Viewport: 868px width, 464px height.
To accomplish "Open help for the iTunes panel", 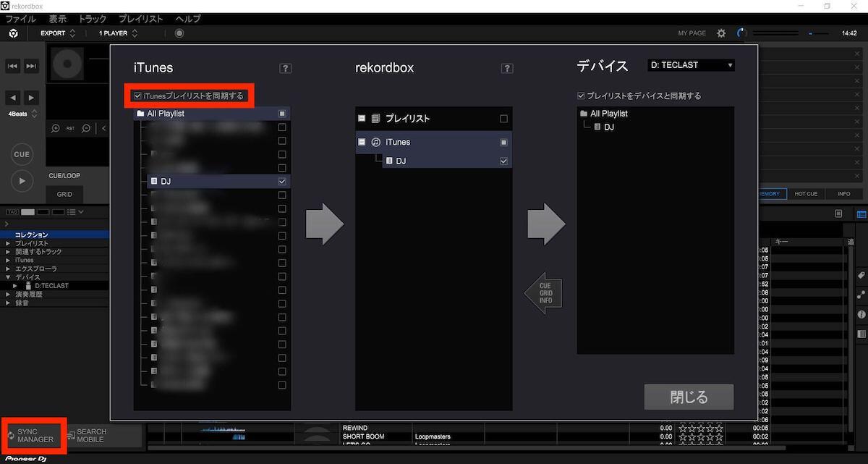I will coord(286,68).
